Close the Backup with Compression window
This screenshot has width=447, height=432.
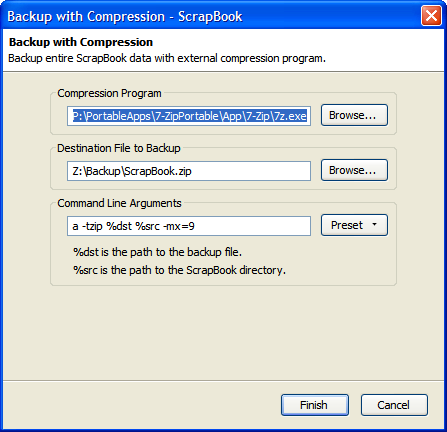point(431,16)
